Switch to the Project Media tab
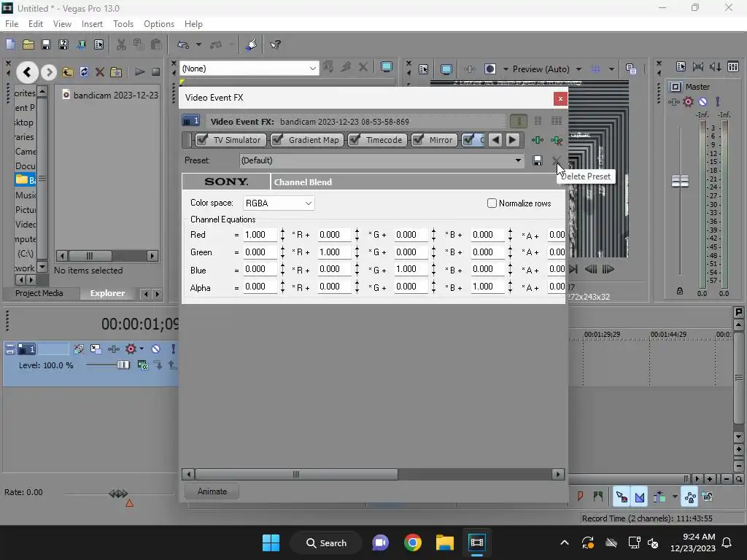 pyautogui.click(x=39, y=293)
